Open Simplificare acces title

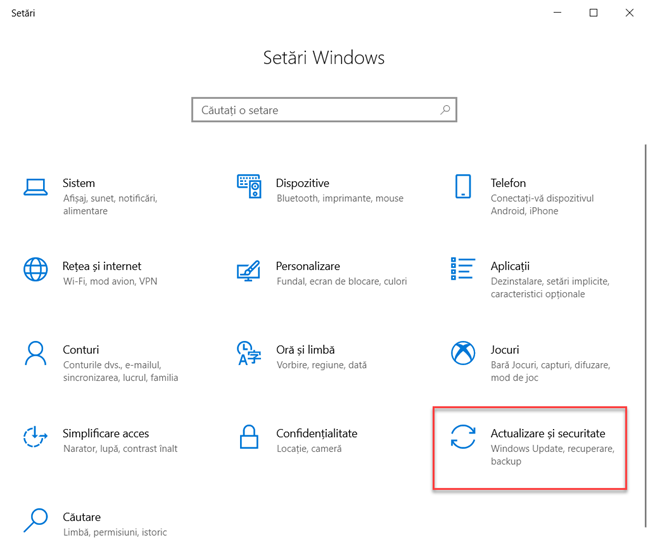pyautogui.click(x=106, y=433)
